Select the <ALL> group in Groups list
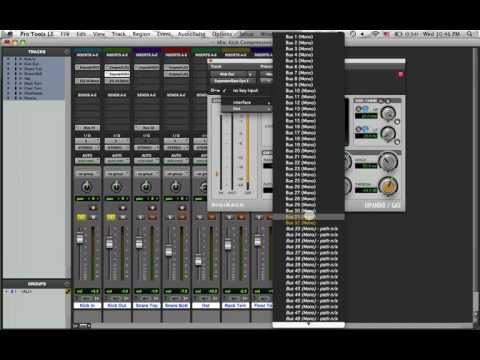 tap(26, 291)
